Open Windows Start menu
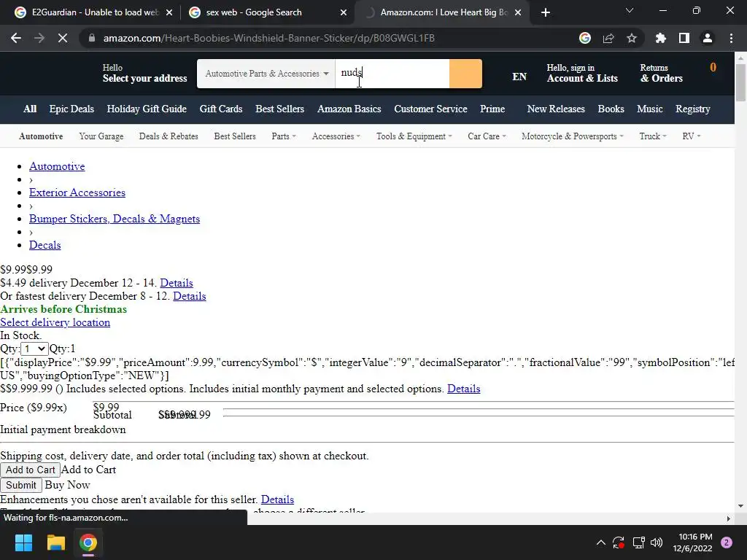Image resolution: width=747 pixels, height=560 pixels. tap(23, 542)
